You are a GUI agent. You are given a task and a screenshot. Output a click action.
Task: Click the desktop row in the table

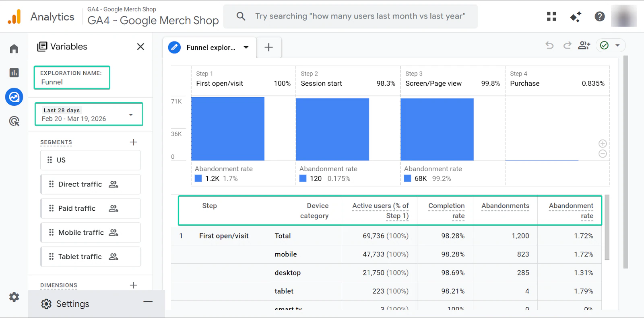(x=386, y=273)
